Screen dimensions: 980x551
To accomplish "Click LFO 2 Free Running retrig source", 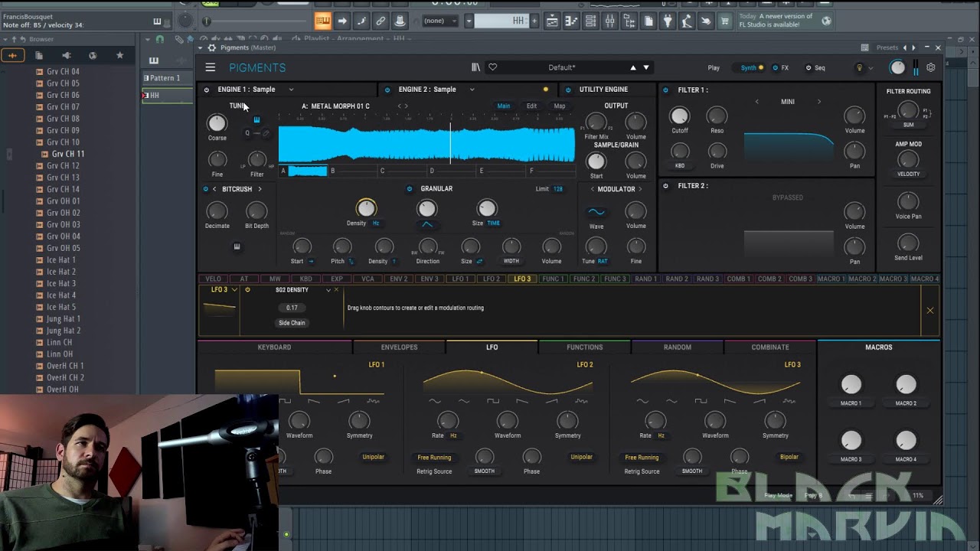I will coord(434,458).
